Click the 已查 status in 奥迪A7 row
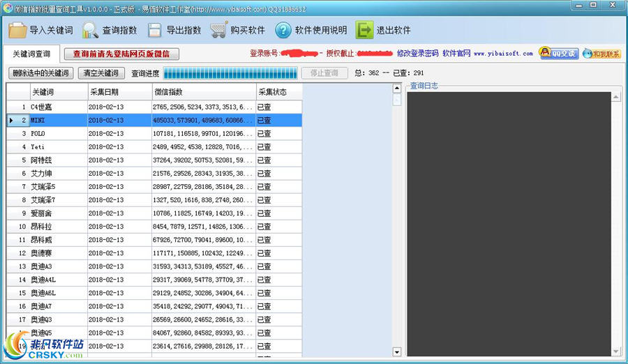628x364 pixels. [x=279, y=306]
